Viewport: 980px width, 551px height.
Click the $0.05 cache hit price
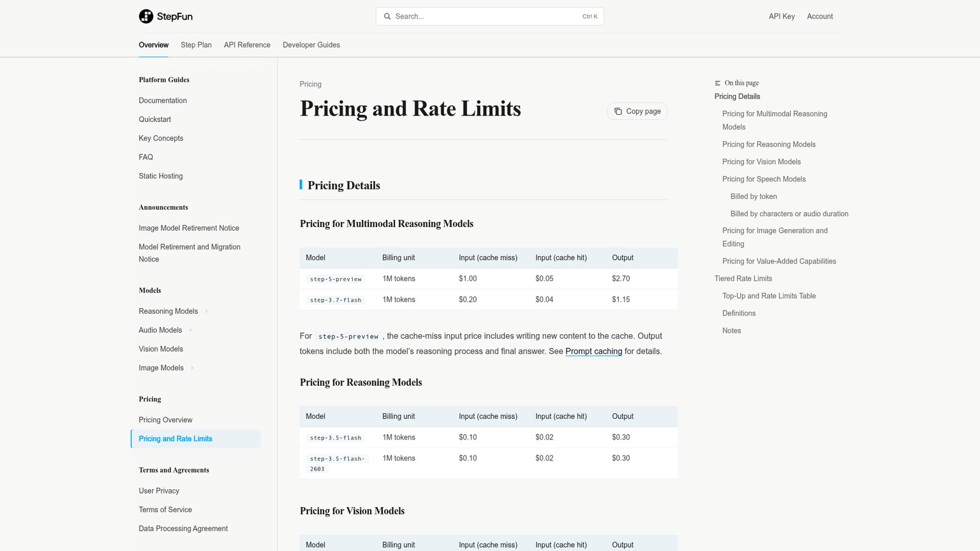pos(544,279)
